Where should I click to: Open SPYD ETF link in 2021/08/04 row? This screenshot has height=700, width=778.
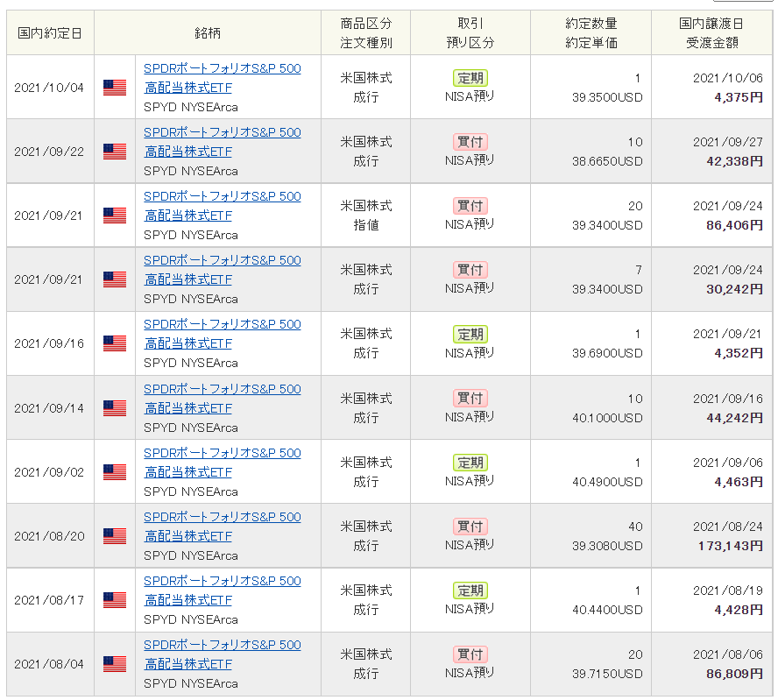pyautogui.click(x=223, y=654)
